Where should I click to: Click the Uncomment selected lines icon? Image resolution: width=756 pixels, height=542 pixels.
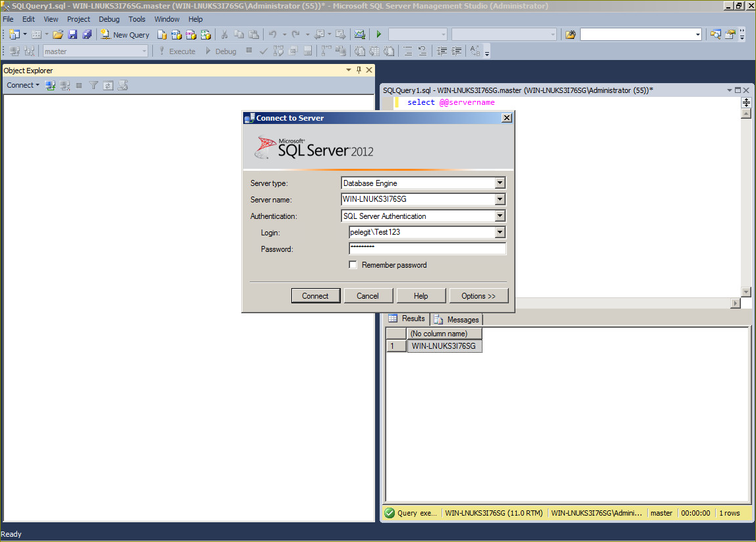coord(422,51)
